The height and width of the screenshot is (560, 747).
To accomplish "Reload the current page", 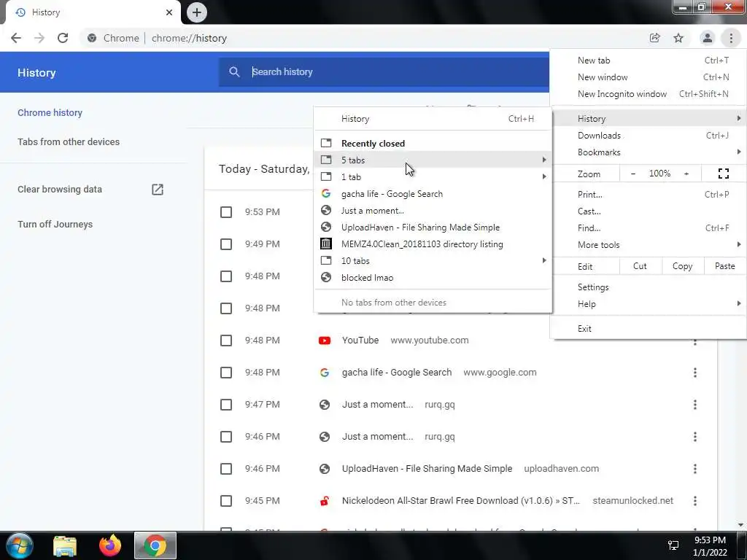I will [x=63, y=38].
